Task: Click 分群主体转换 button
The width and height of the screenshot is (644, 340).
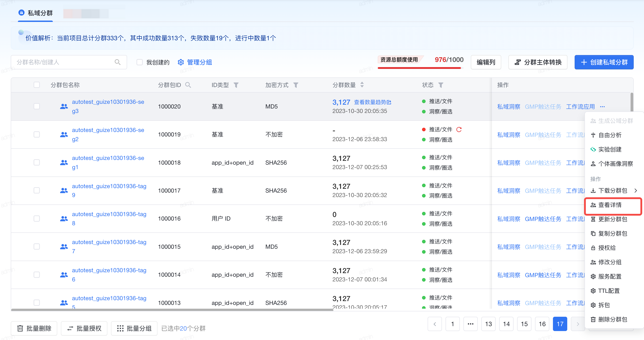Action: pos(538,62)
